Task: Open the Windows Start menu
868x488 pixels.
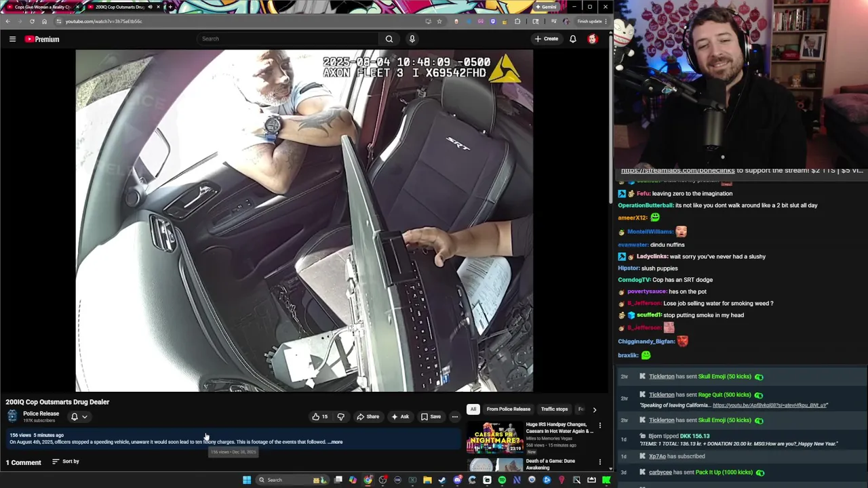Action: (247, 480)
